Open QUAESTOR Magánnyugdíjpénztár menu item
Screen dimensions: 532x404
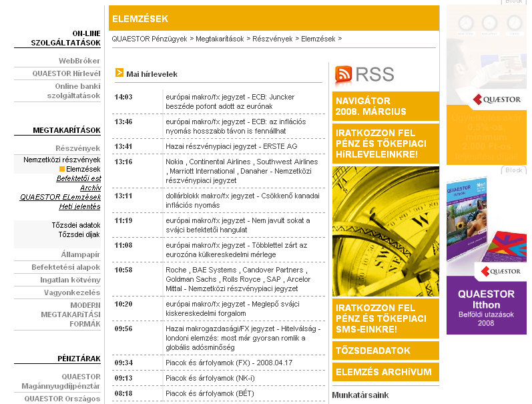pos(61,381)
